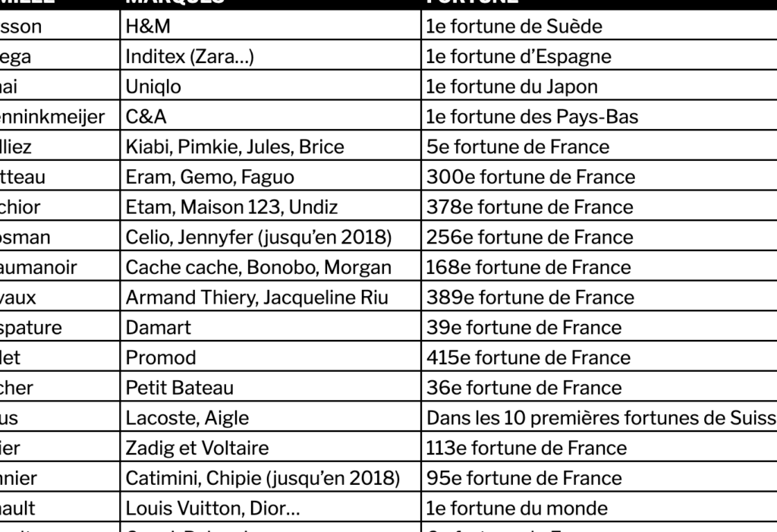Screen dimensions: 777x532
Task: Select the Inditex (Zara...) cell
Action: pos(271,55)
